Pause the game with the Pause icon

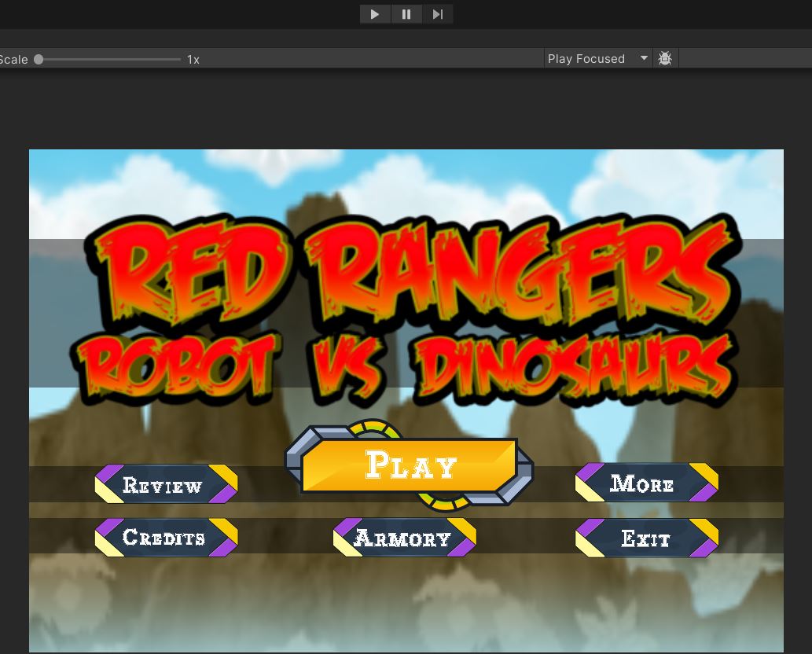406,14
